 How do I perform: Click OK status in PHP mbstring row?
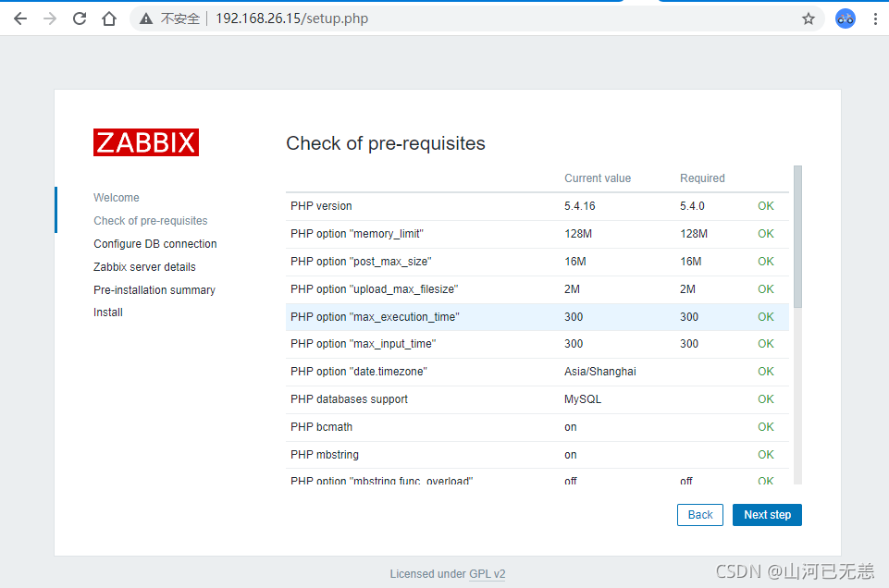[x=765, y=454]
